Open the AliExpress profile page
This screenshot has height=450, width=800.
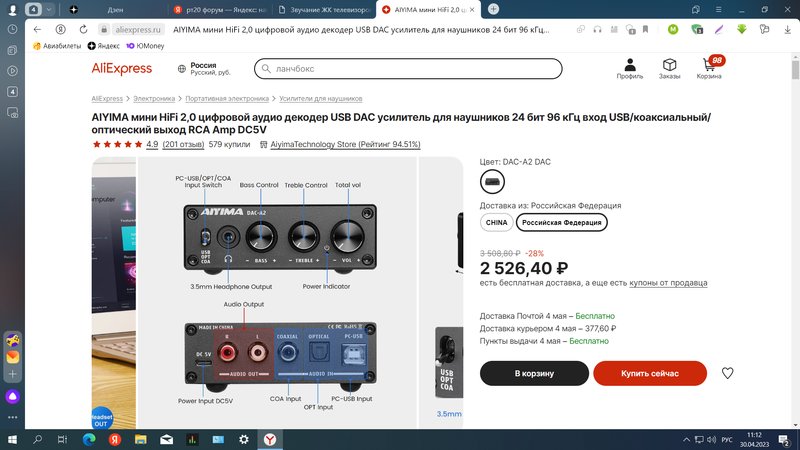pyautogui.click(x=630, y=68)
